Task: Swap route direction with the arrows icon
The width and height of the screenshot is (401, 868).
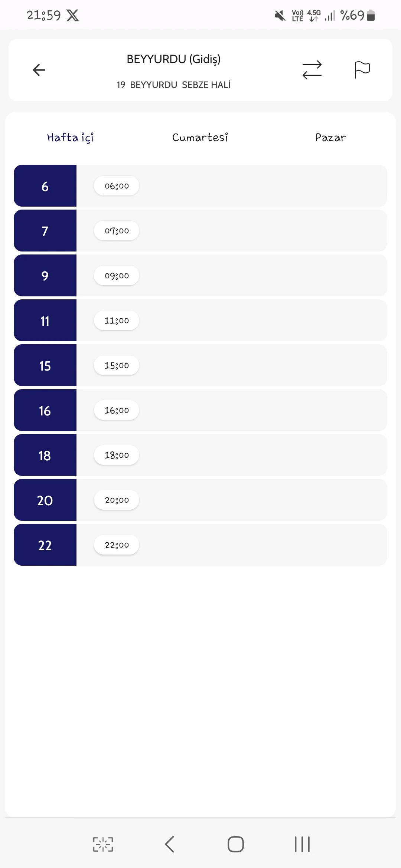Action: click(312, 70)
